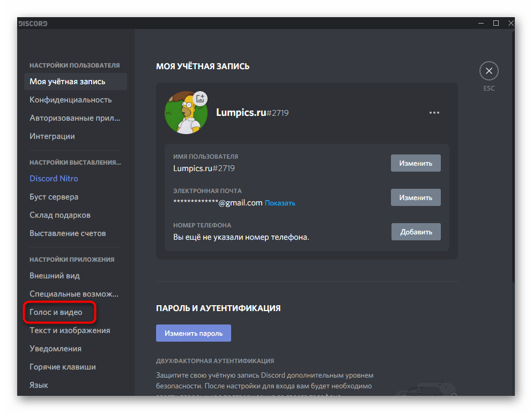This screenshot has height=413, width=532.
Task: Click Показать link to reveal email
Action: [280, 203]
